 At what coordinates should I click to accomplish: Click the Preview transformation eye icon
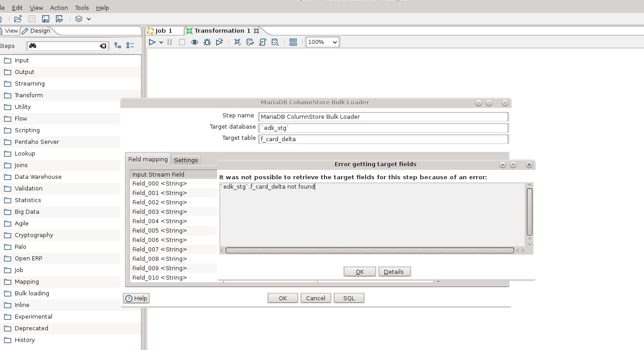point(195,42)
